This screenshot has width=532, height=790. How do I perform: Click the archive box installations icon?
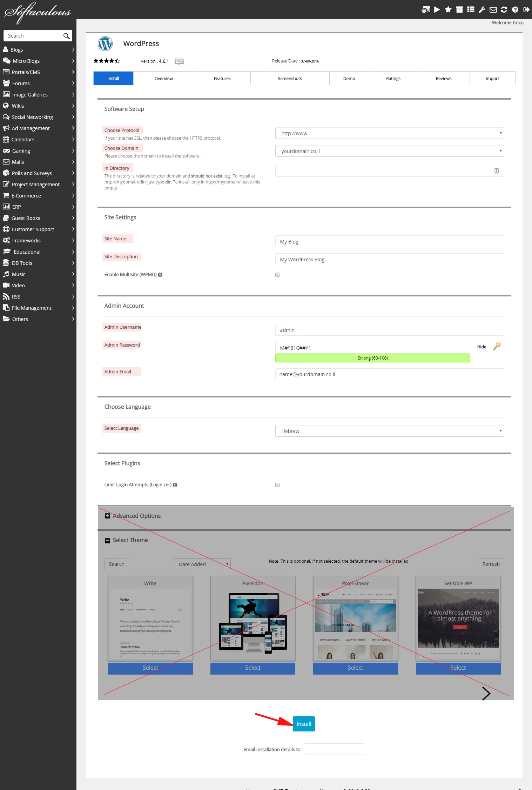coord(459,9)
